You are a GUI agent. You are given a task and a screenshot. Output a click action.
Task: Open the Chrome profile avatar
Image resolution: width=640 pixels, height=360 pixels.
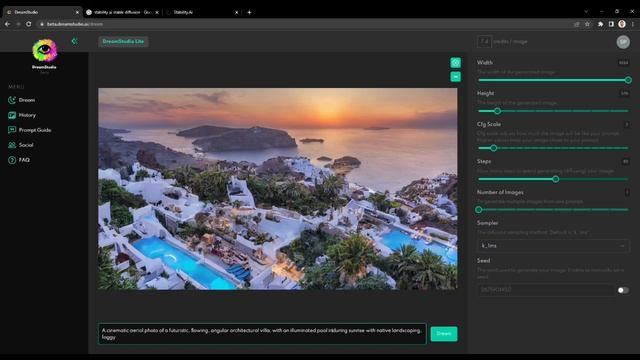(x=622, y=24)
